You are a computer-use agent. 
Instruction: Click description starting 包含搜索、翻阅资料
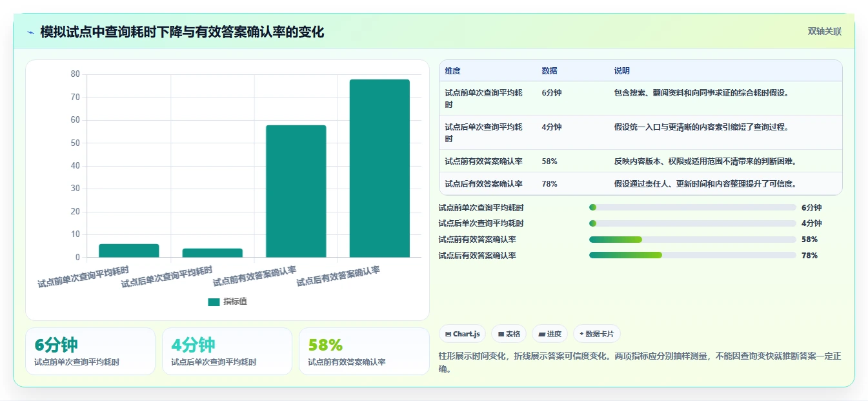701,93
